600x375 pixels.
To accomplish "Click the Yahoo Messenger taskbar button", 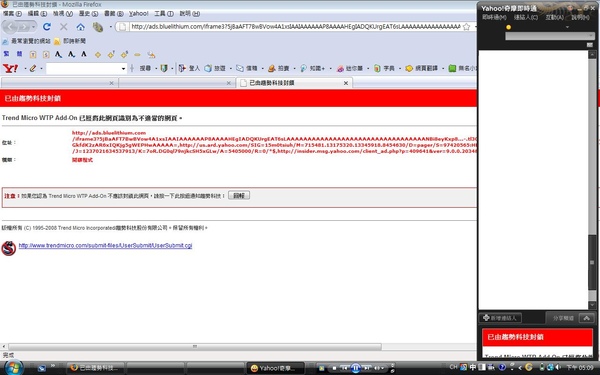I will tap(275, 368).
